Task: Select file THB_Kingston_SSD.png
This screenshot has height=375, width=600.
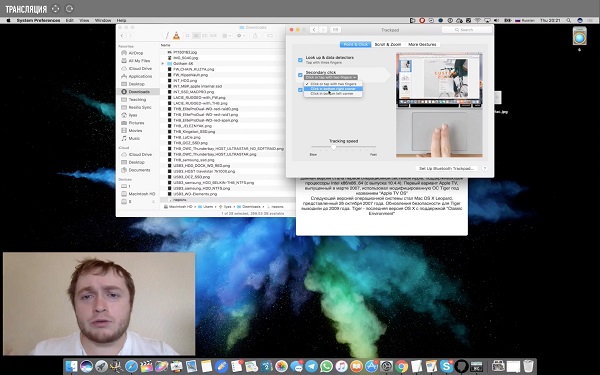Action: pos(194,132)
